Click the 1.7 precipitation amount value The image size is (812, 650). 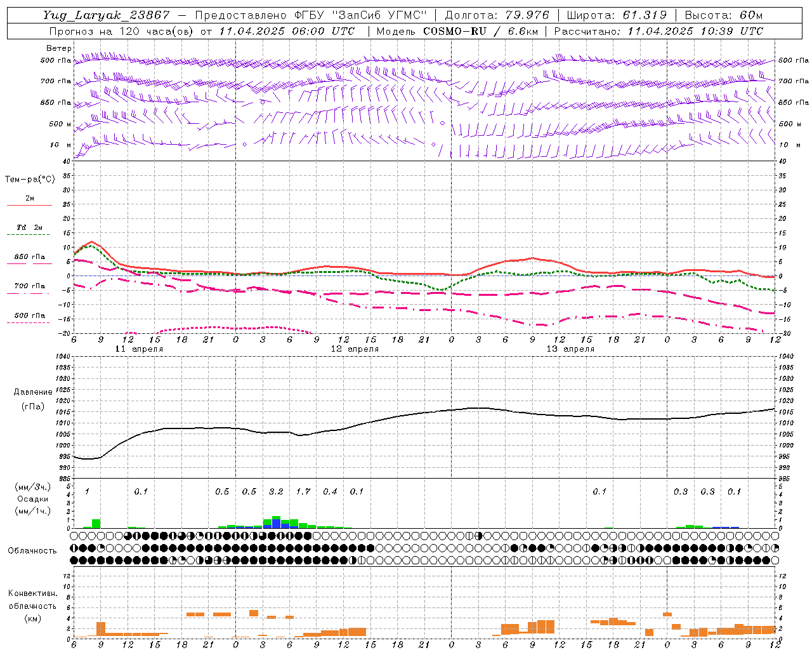tap(303, 492)
